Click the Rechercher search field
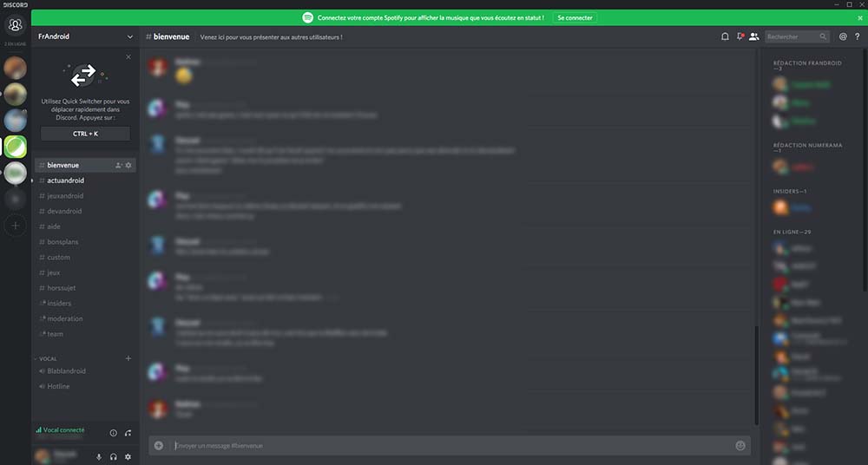868x465 pixels. [797, 36]
